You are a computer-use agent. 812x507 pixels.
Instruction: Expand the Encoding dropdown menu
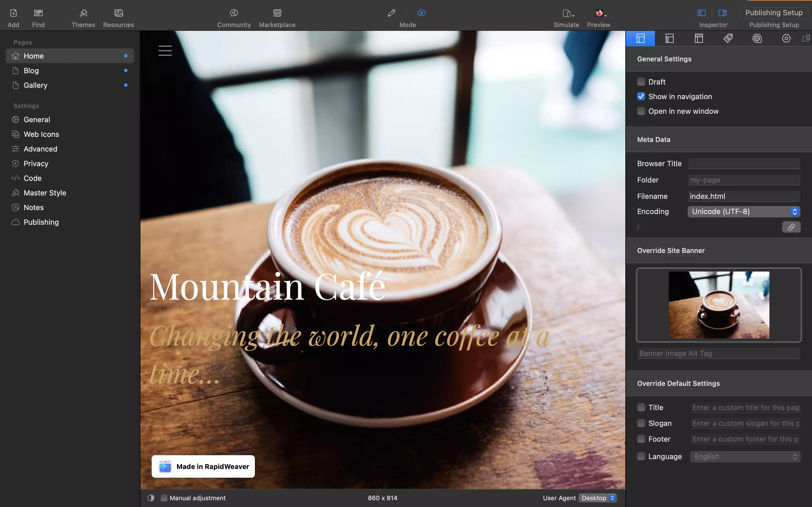point(795,212)
